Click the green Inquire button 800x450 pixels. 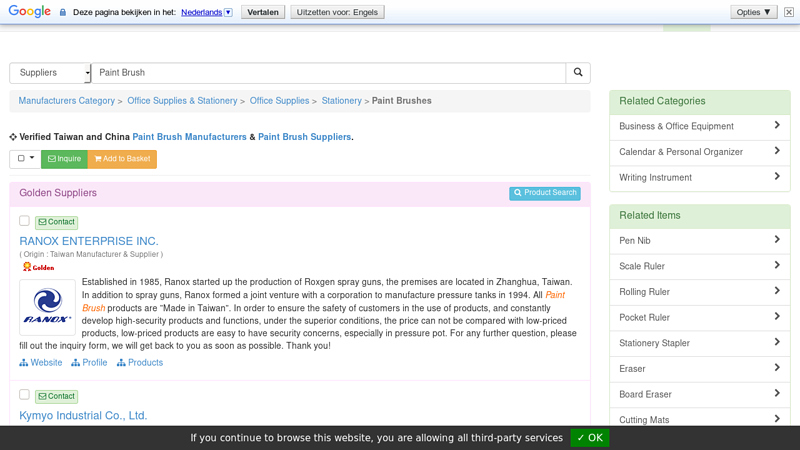64,159
